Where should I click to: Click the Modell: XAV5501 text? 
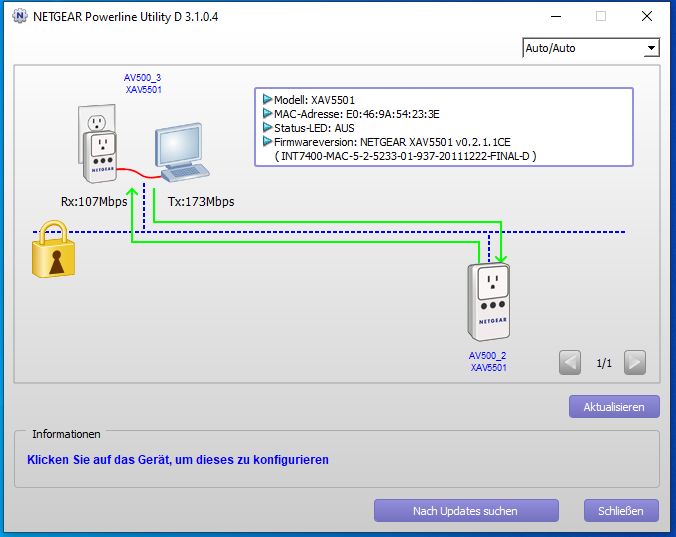314,100
